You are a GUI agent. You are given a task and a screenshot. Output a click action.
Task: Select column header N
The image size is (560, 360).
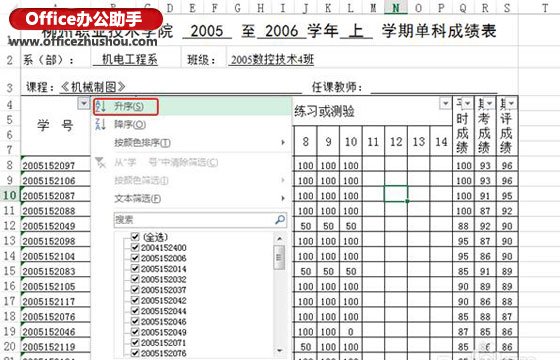pyautogui.click(x=396, y=8)
